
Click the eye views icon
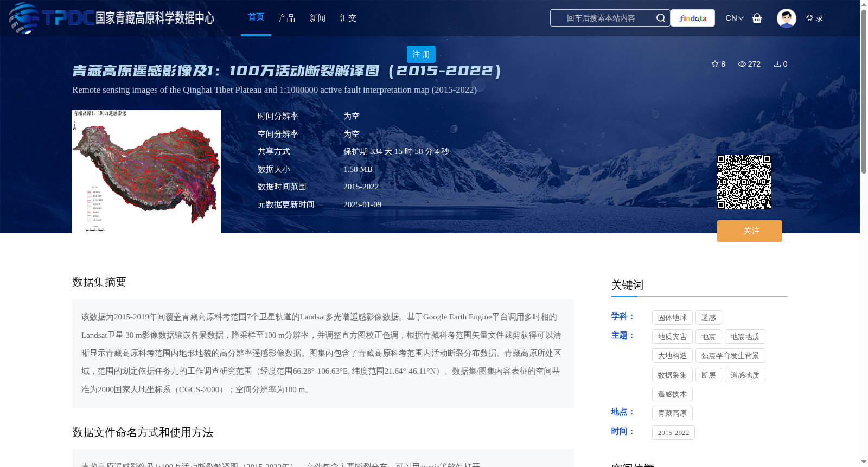742,64
